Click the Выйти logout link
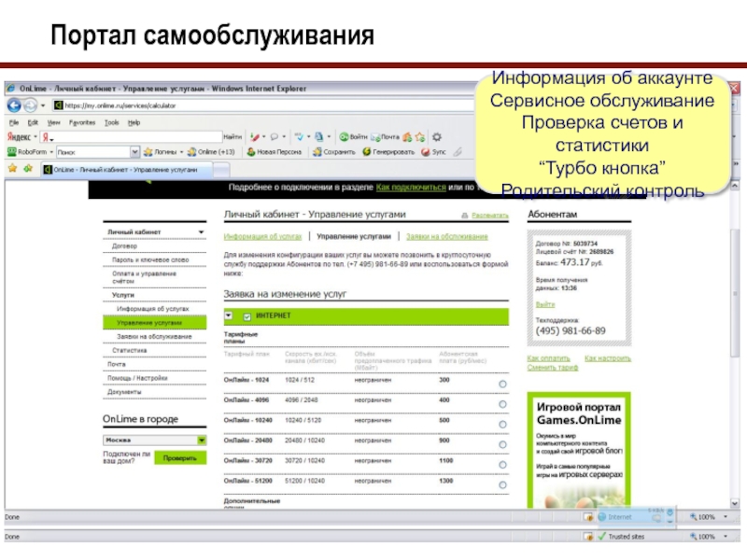 point(545,304)
